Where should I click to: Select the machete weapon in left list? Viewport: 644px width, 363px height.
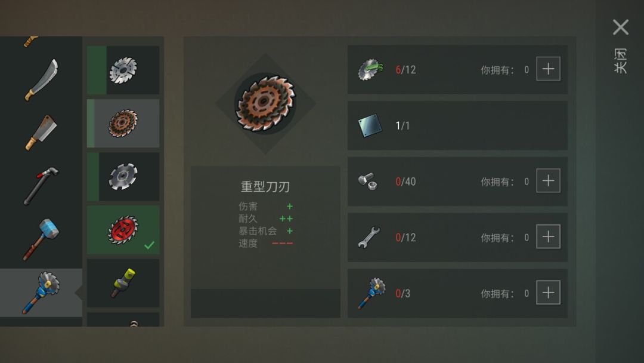tap(42, 80)
